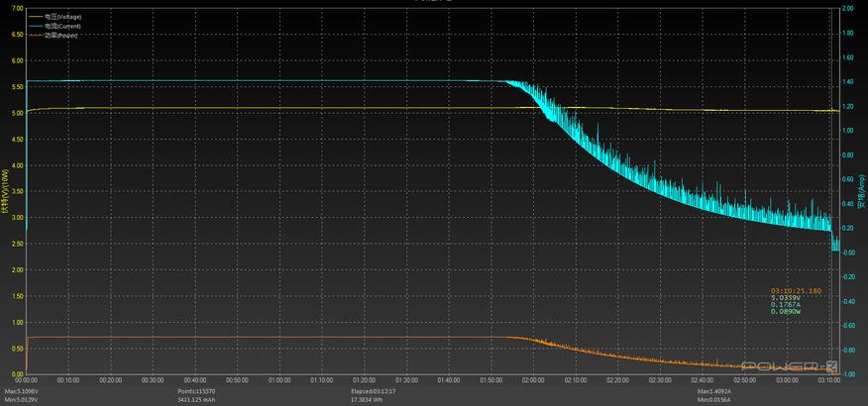Screen dimensions: 868x406
Task: Click the 03:10:00 time axis label
Action: click(x=827, y=380)
